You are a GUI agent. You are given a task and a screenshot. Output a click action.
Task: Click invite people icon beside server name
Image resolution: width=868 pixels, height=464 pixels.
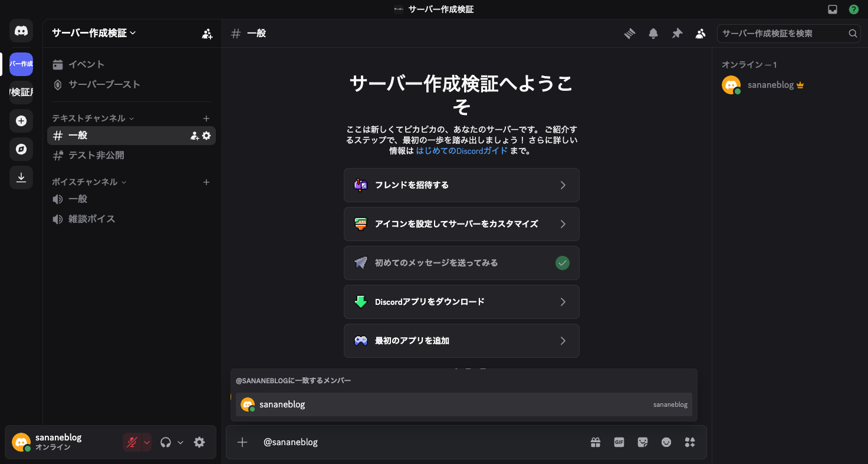pos(207,34)
